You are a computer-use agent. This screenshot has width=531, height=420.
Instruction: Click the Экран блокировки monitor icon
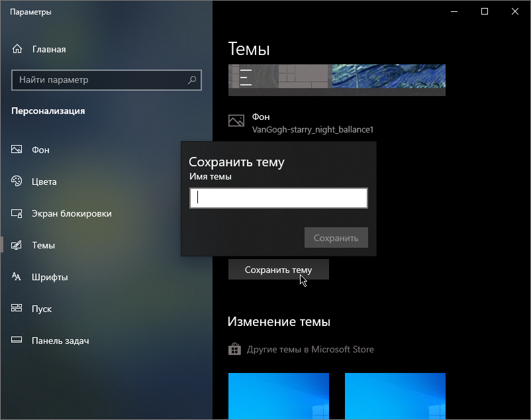tap(17, 213)
